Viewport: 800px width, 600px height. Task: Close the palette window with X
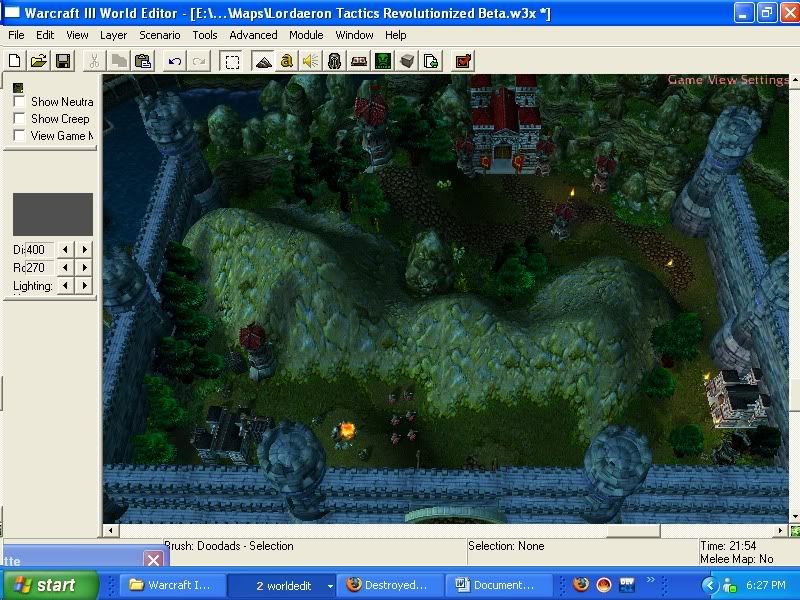pyautogui.click(x=153, y=560)
